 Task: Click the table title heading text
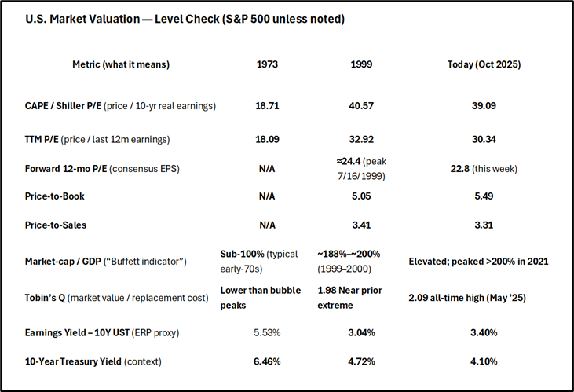click(178, 18)
